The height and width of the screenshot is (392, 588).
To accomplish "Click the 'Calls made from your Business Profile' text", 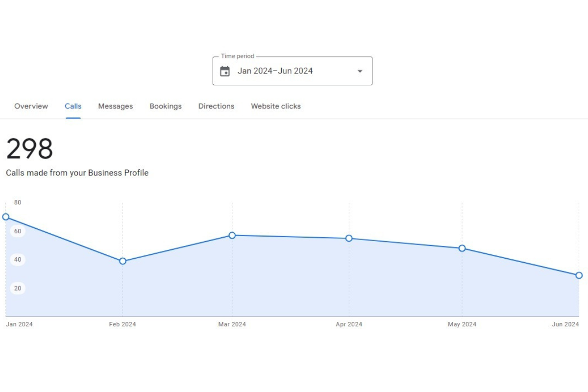I will click(77, 173).
